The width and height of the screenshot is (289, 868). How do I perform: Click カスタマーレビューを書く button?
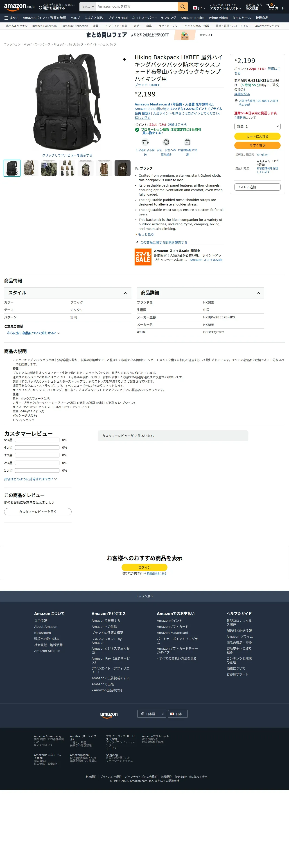pos(38,512)
